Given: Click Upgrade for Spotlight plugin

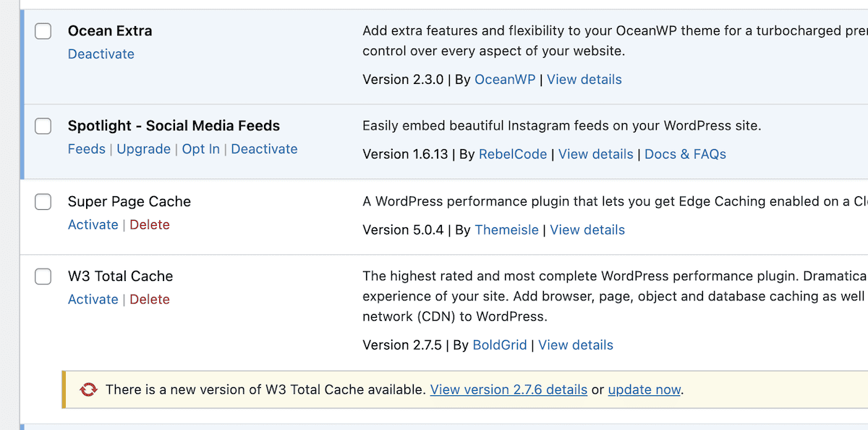Looking at the screenshot, I should tap(144, 149).
